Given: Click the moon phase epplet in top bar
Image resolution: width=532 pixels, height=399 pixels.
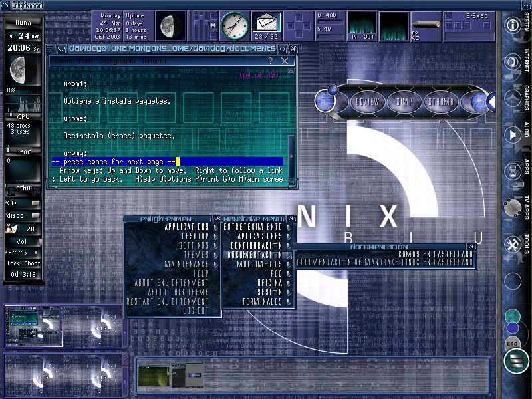Looking at the screenshot, I should coord(171,26).
